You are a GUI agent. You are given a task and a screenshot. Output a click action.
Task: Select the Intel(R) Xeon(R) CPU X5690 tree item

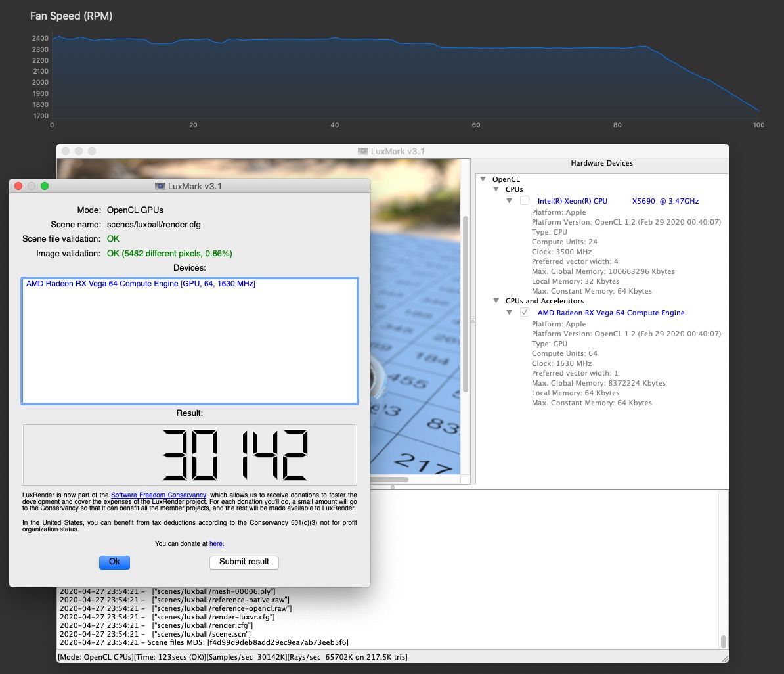coord(618,201)
